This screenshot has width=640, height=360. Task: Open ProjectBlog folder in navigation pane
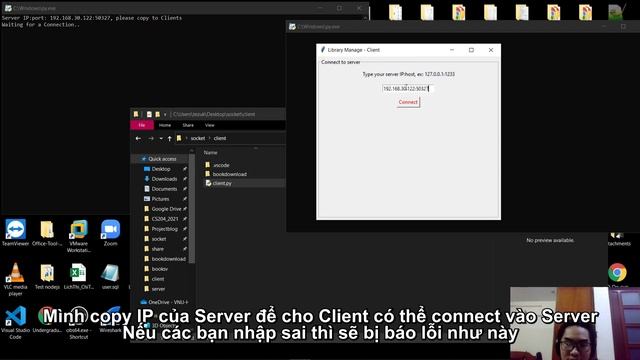164,229
